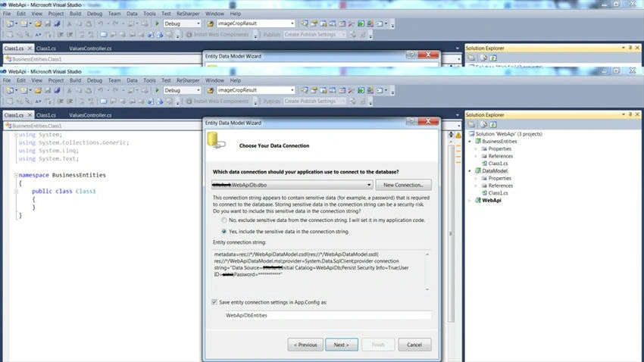Screen dimensions: 644x362
Task: Click Open File folder icon in front window
Action: point(38,90)
